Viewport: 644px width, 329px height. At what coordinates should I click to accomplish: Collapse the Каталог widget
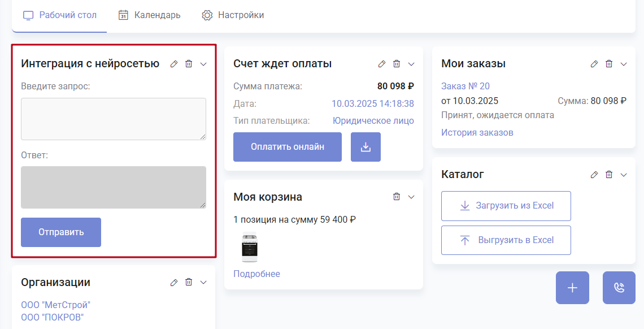(x=624, y=175)
